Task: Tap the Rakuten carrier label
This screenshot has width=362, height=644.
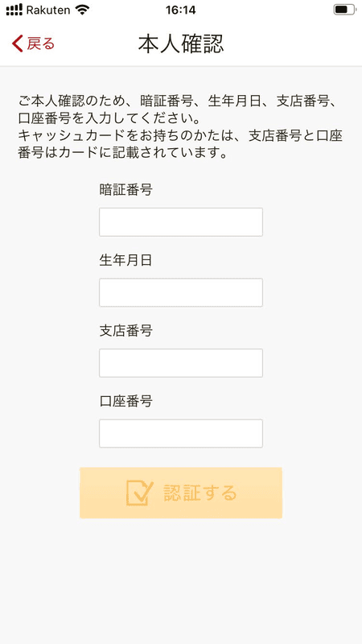Action: (x=48, y=10)
